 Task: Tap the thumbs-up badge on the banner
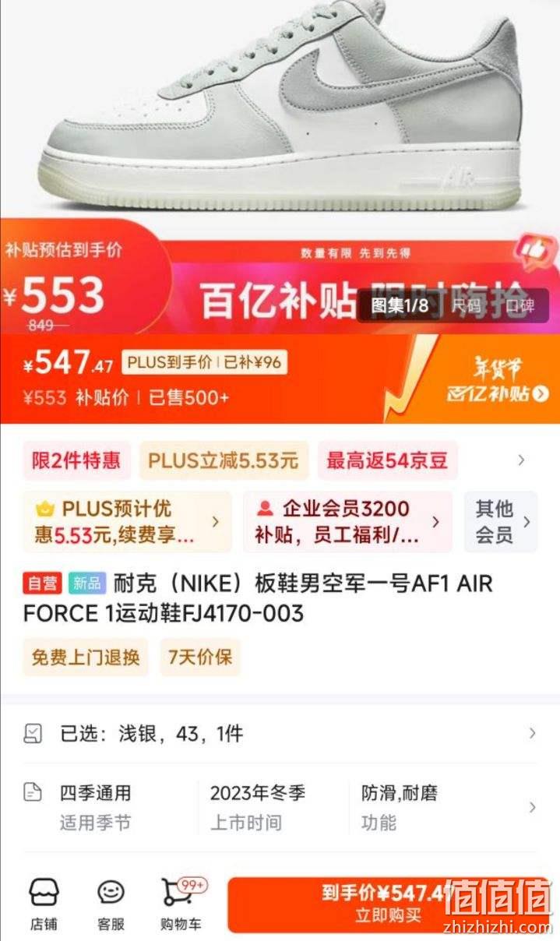coord(534,252)
